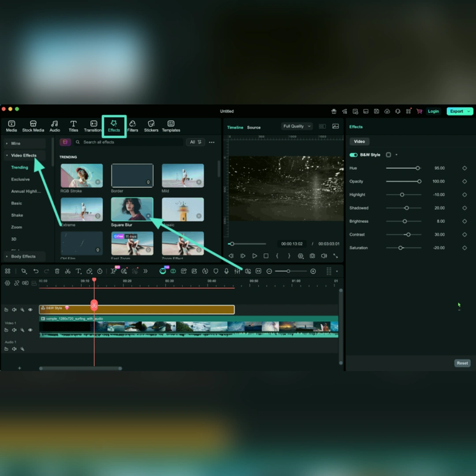Click the preview snapshot image icon

click(x=335, y=126)
